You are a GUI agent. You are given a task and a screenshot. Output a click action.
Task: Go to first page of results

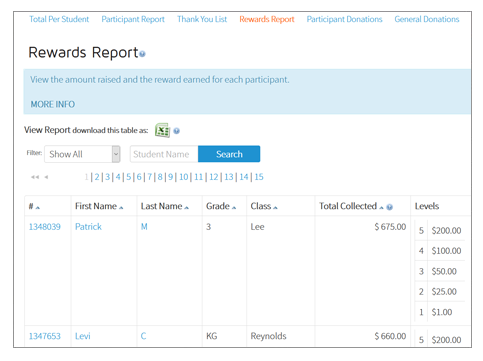click(x=35, y=177)
